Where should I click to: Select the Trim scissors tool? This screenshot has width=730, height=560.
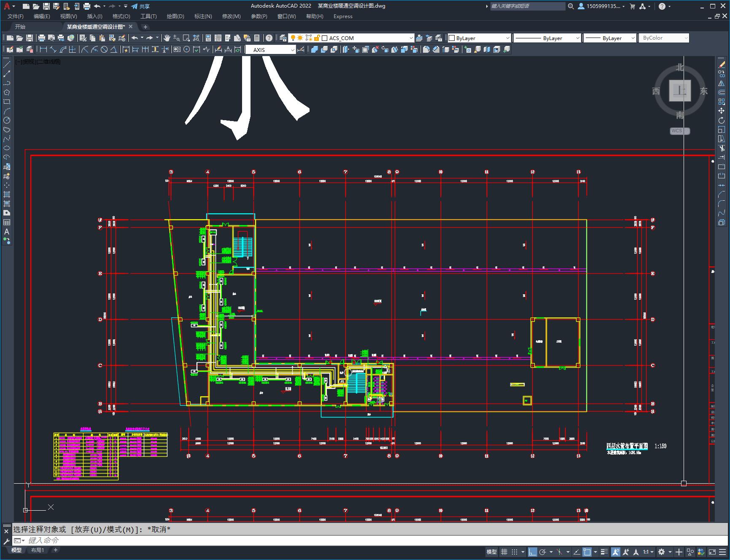pyautogui.click(x=722, y=148)
